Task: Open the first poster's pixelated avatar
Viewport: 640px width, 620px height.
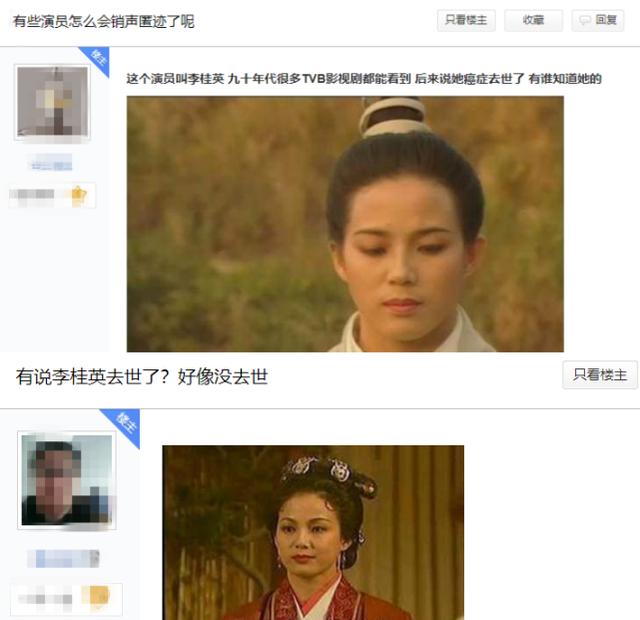Action: click(52, 102)
